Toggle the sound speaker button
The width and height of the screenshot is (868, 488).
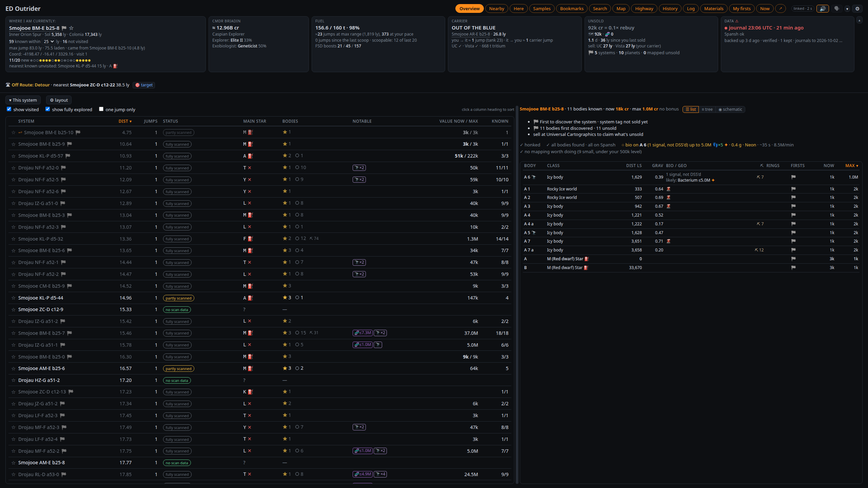[x=823, y=9]
